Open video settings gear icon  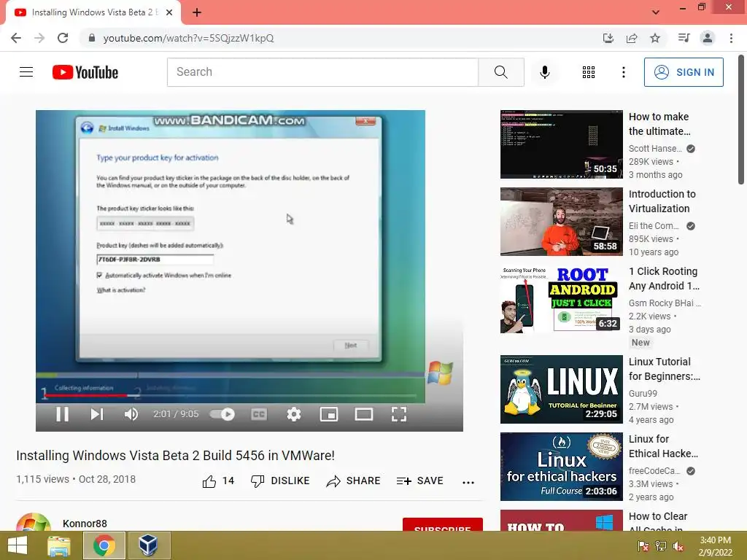click(294, 414)
